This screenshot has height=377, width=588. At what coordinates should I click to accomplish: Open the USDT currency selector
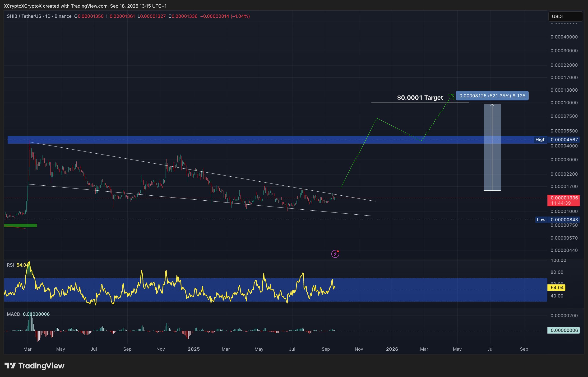565,16
